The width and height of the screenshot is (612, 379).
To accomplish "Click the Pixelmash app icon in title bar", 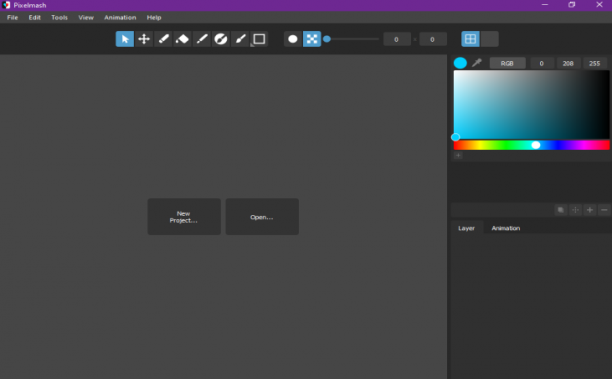I will coord(6,5).
